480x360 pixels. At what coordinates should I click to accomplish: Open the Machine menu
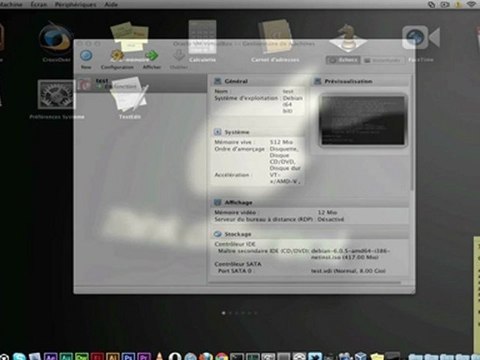pos(11,4)
